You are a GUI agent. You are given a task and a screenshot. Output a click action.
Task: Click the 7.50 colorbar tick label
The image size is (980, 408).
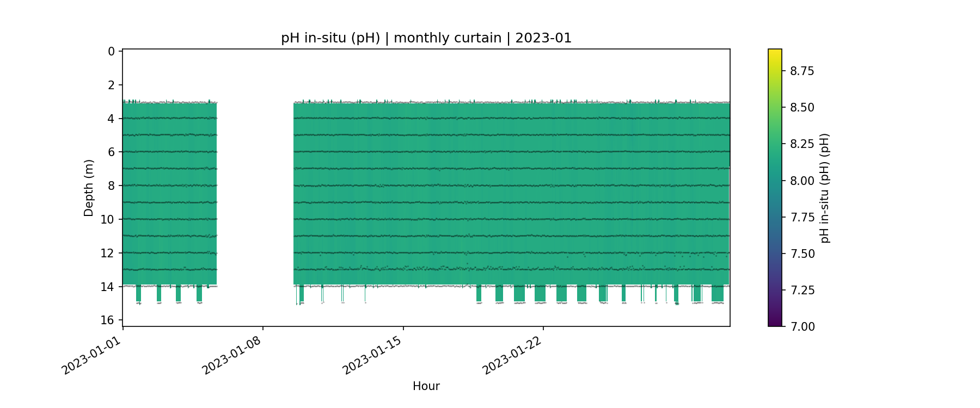(802, 254)
